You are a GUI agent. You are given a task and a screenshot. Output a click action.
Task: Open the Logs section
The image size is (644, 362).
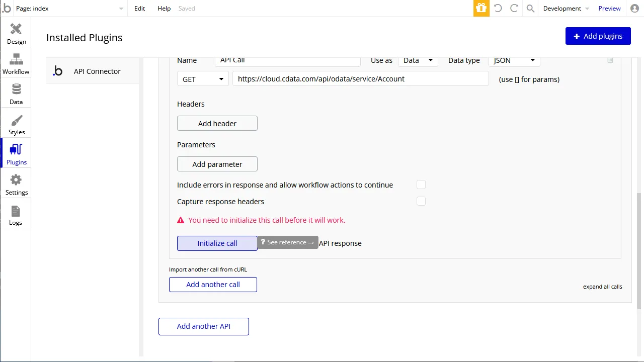(x=16, y=215)
